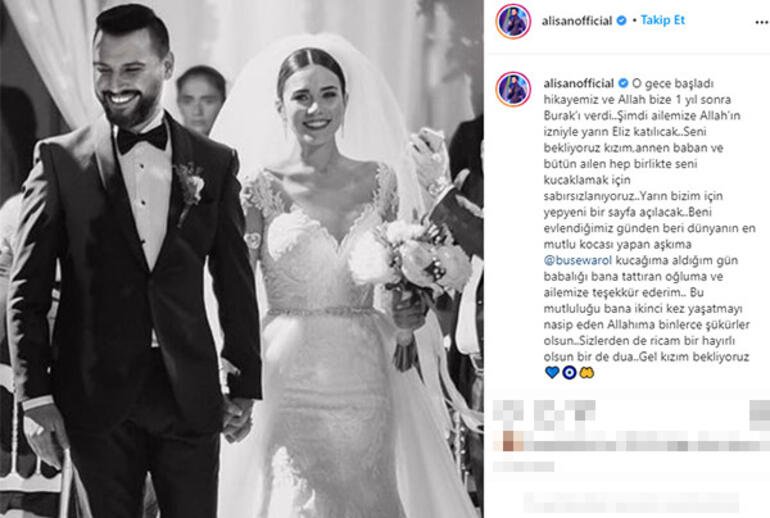770x518 pixels.
Task: Click the yellow emoji after the evil eye
Action: coord(586,373)
